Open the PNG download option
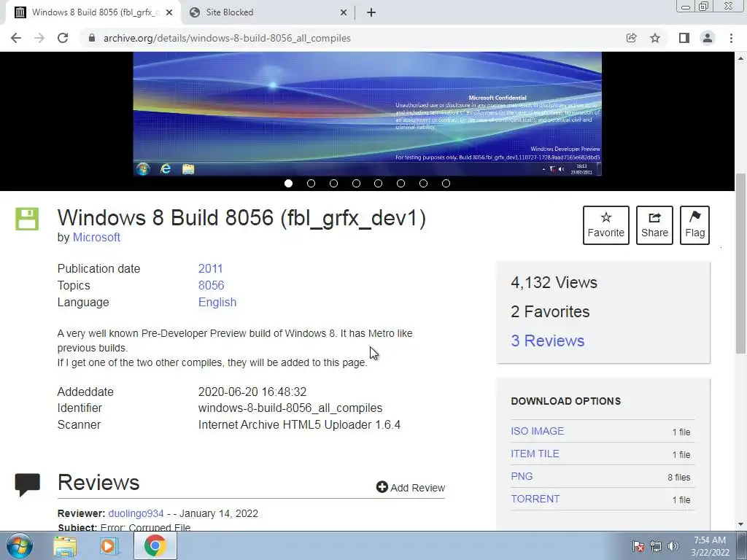747x560 pixels. click(x=522, y=476)
